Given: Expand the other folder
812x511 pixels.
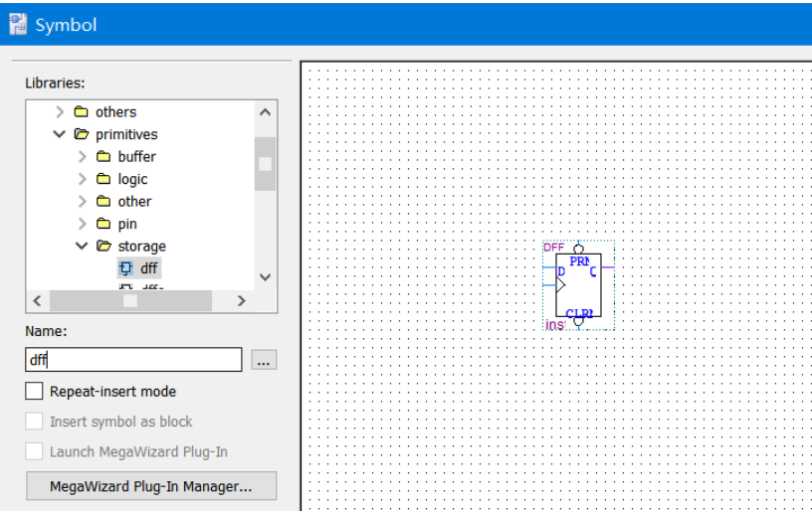Looking at the screenshot, I should click(x=83, y=201).
